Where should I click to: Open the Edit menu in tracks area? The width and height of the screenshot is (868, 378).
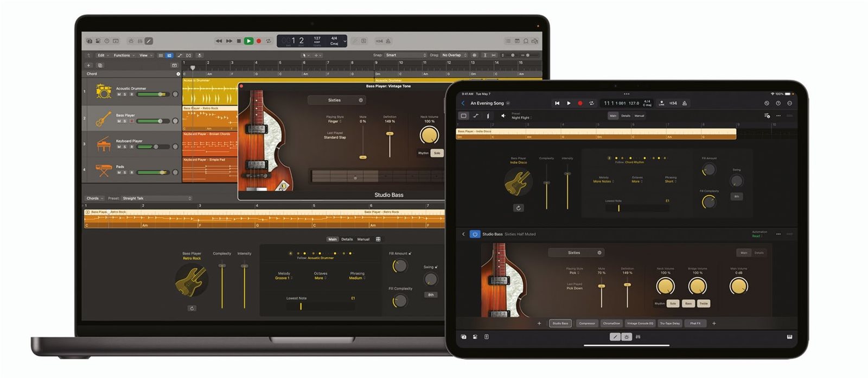click(x=103, y=55)
